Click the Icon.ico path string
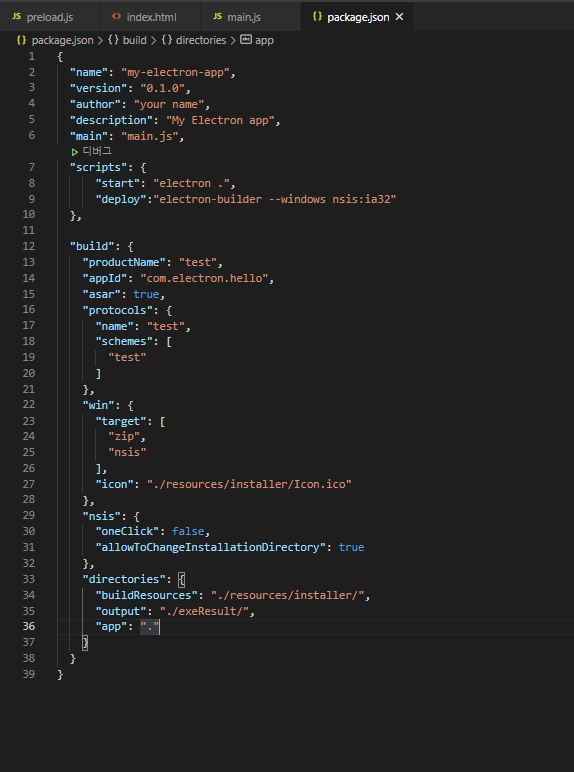This screenshot has width=574, height=772. click(x=249, y=484)
